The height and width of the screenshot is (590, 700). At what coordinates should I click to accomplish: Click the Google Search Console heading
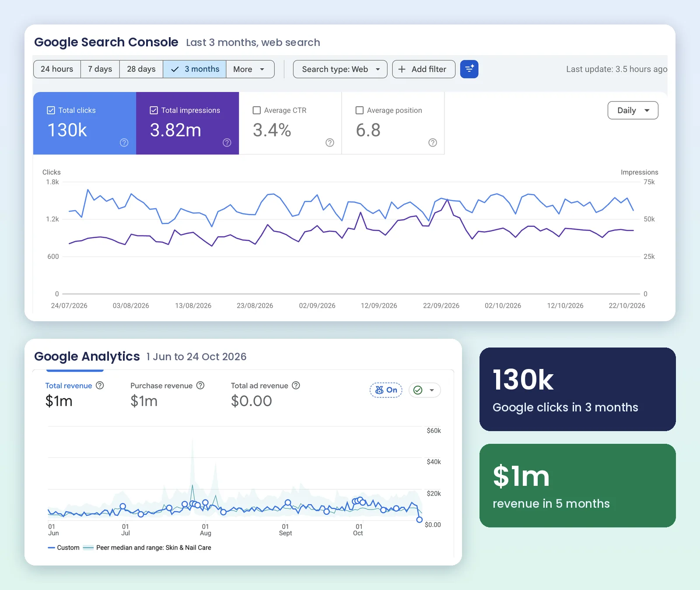coord(106,42)
